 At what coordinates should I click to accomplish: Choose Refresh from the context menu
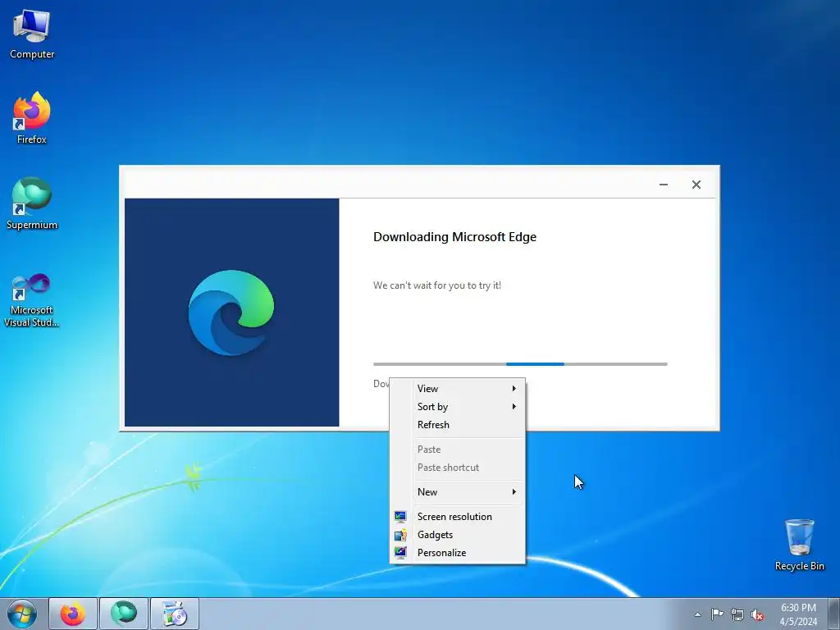pos(458,425)
